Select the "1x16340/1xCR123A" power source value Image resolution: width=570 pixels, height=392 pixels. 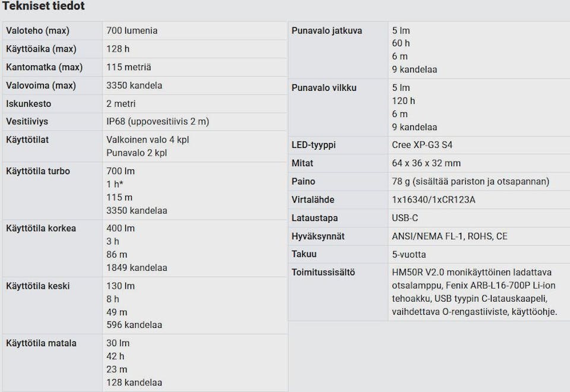click(x=433, y=200)
